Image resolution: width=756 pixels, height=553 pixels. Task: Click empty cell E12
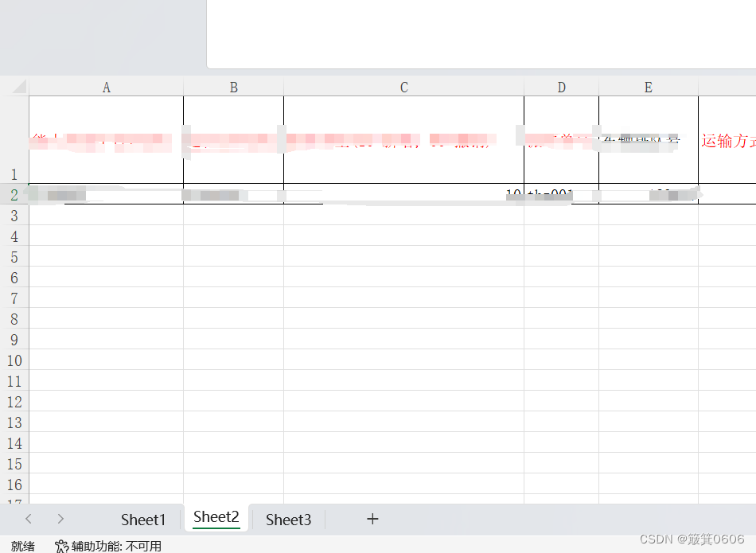point(649,402)
